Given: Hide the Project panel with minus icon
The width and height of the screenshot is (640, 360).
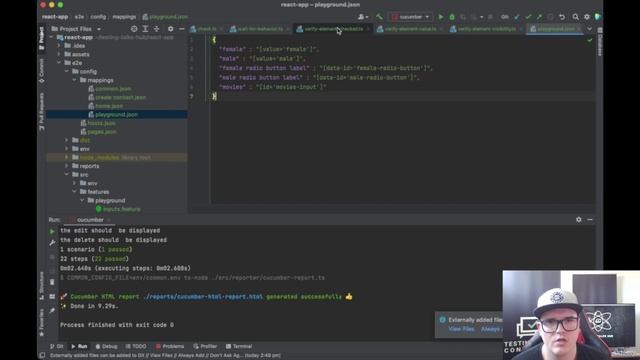Looking at the screenshot, I should [182, 29].
